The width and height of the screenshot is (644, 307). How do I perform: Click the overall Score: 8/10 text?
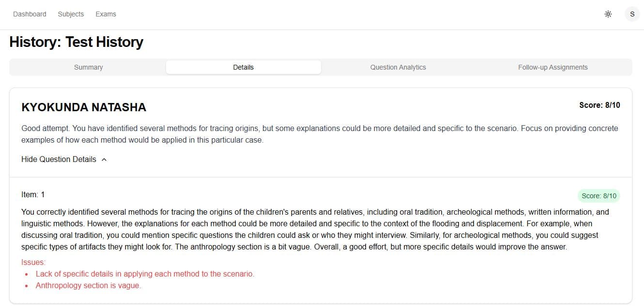click(599, 105)
